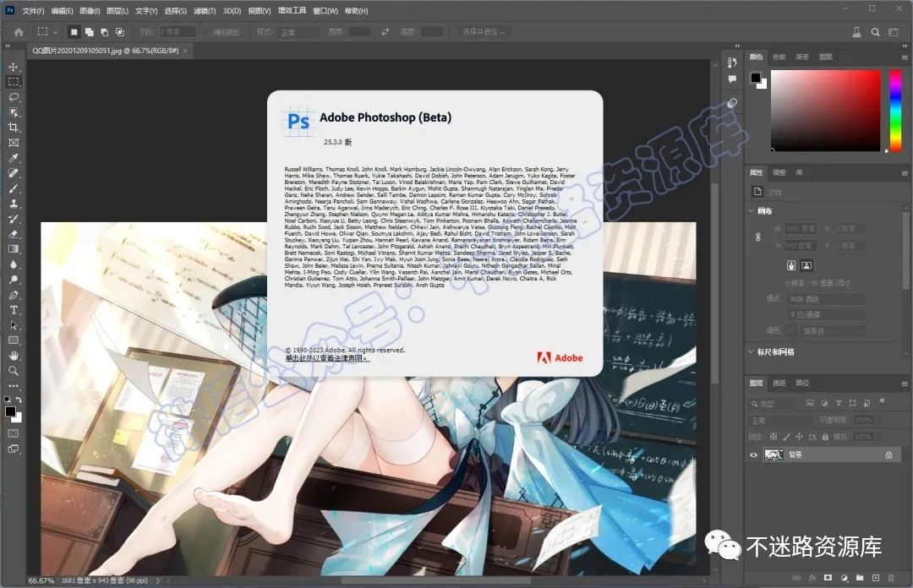The height and width of the screenshot is (588, 913).
Task: Open the Edit Toolbar three-dots button
Action: [x=14, y=385]
